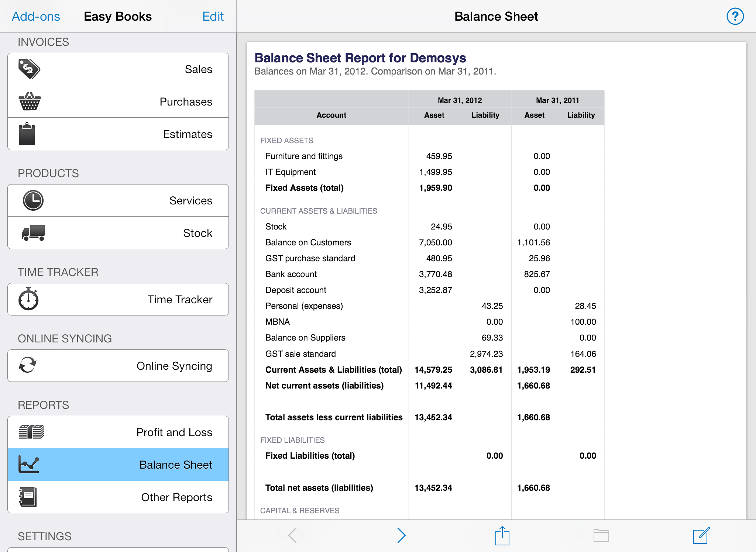Open Other Reports using the notebook icon

(x=28, y=497)
